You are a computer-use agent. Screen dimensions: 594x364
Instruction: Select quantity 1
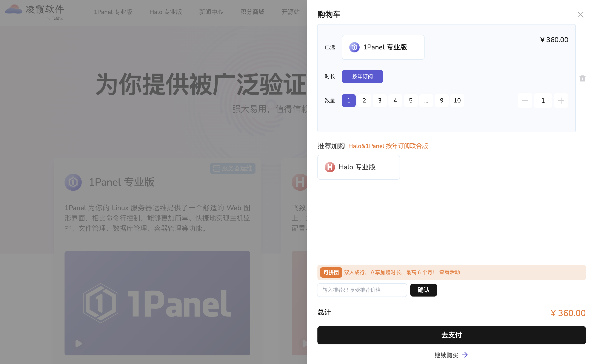pos(349,101)
